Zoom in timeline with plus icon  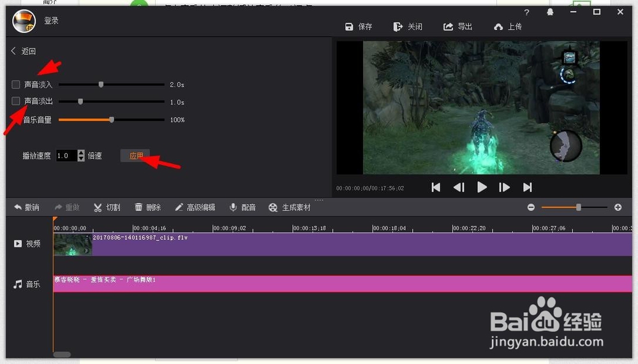coord(618,207)
